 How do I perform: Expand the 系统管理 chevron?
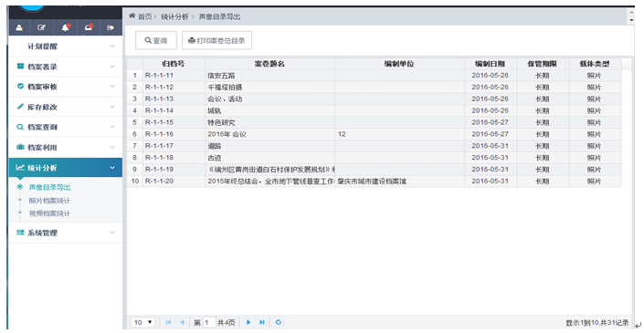pyautogui.click(x=112, y=233)
